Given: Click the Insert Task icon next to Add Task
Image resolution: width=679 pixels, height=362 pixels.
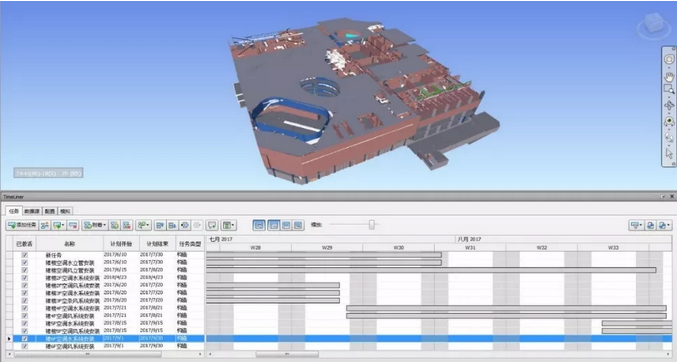Looking at the screenshot, I should pos(45,225).
